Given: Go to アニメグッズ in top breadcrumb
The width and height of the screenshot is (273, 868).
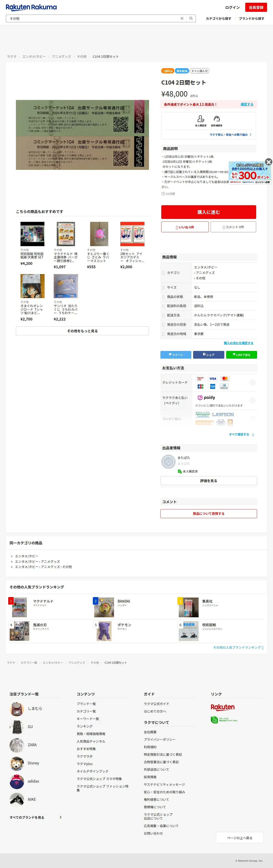Looking at the screenshot, I should coord(61,57).
